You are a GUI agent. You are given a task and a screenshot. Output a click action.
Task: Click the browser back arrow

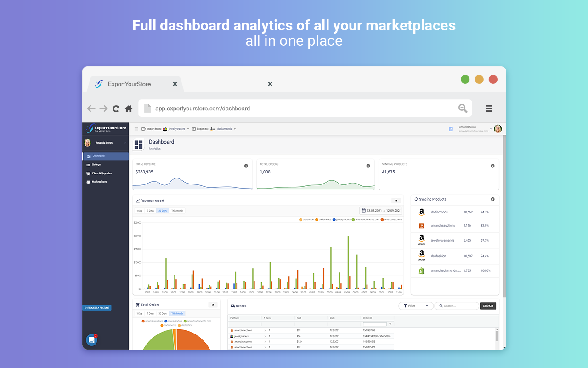point(91,109)
